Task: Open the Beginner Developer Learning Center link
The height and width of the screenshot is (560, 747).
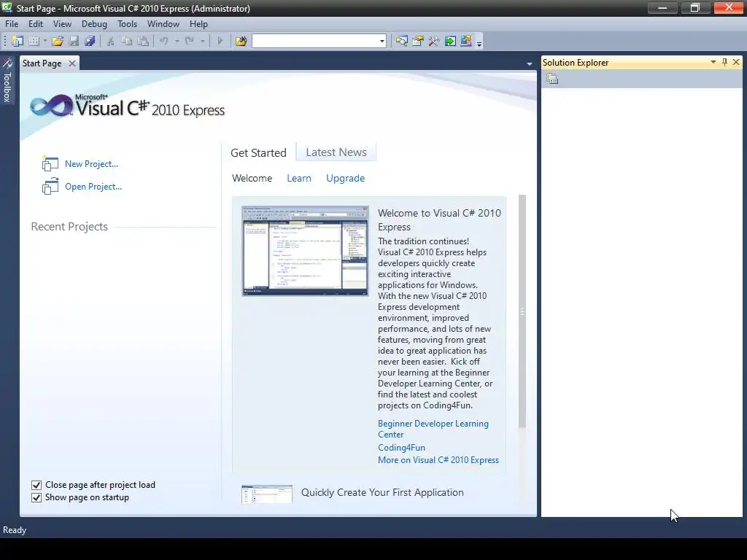Action: click(433, 429)
